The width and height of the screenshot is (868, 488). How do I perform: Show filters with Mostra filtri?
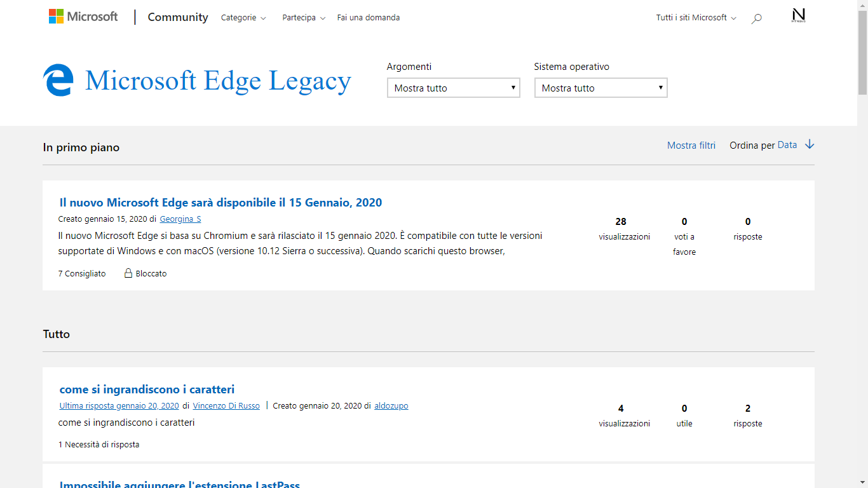click(x=691, y=146)
